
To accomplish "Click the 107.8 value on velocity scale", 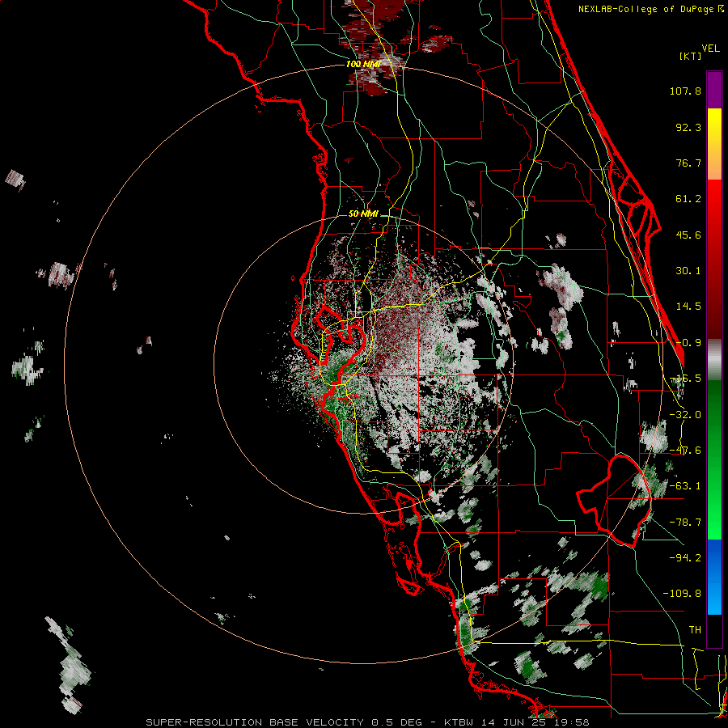I will [685, 91].
